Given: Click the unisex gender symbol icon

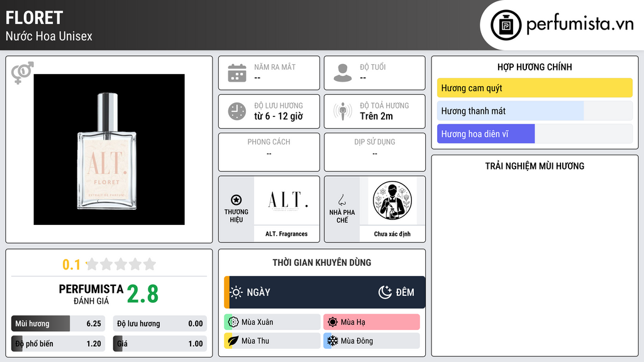Looking at the screenshot, I should pos(22,73).
